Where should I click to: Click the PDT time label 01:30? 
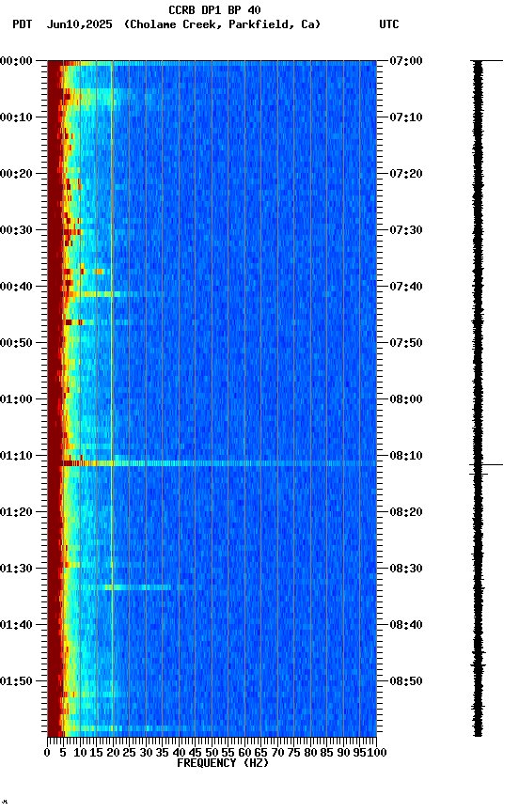coord(16,570)
